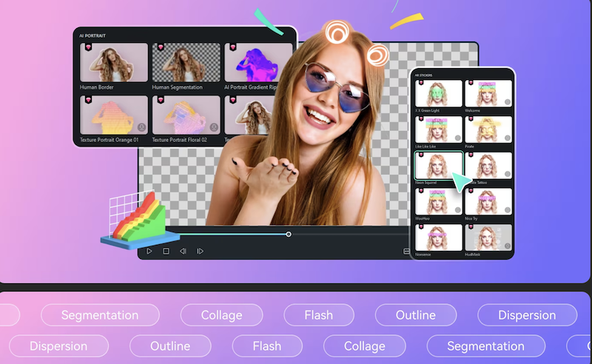Click the download icon on Nice Try sticker
Screen dimensions: 592x364
pos(508,210)
